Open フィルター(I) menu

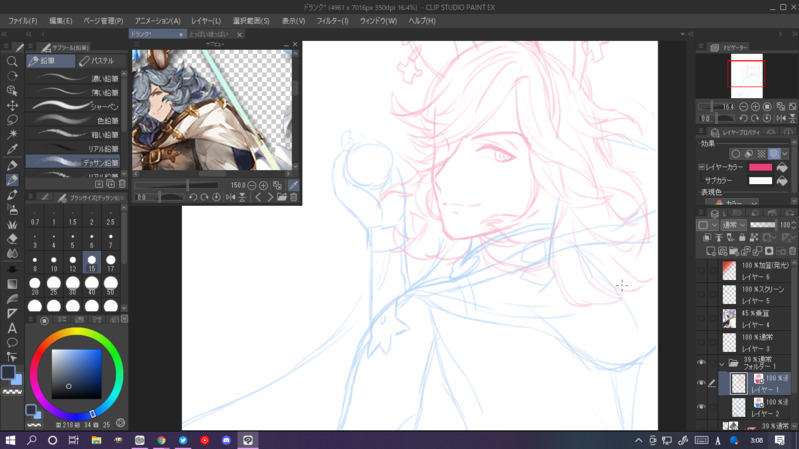tap(332, 21)
